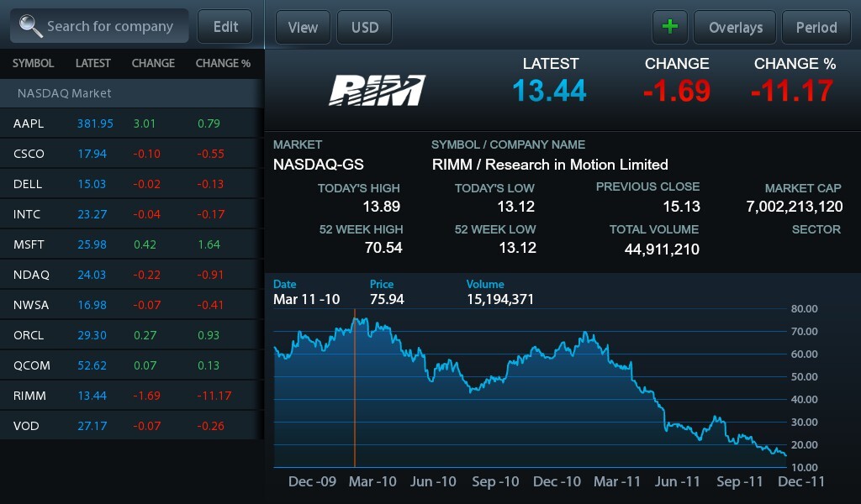Select the CSCO stock row

click(131, 154)
